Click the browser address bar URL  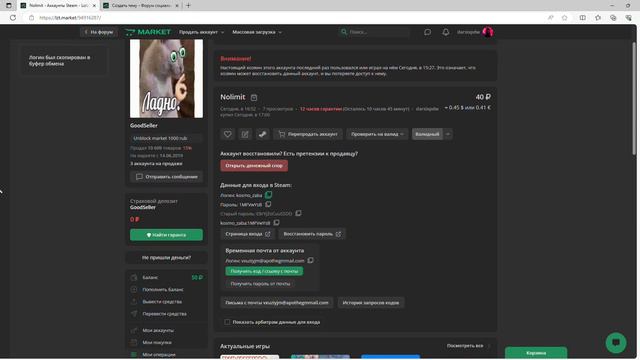[70, 18]
